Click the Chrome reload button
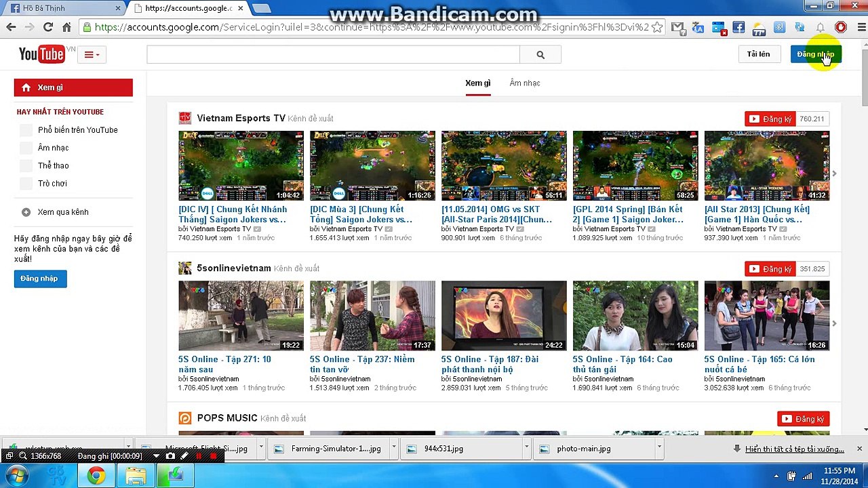 pos(48,27)
